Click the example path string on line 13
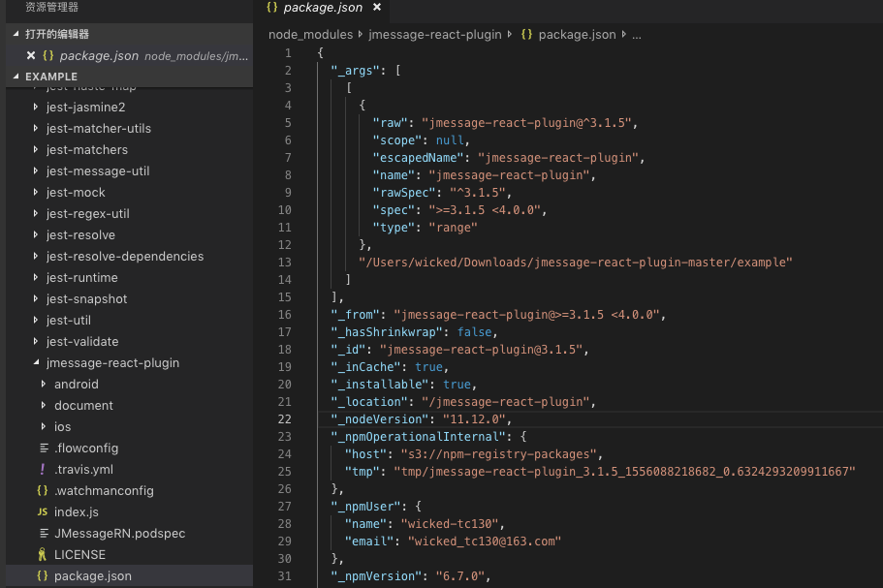 point(576,263)
